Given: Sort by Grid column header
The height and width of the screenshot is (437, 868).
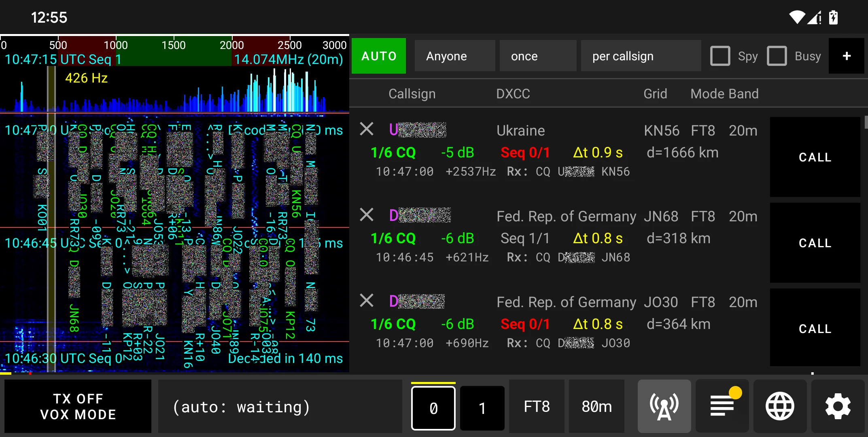Looking at the screenshot, I should click(655, 93).
